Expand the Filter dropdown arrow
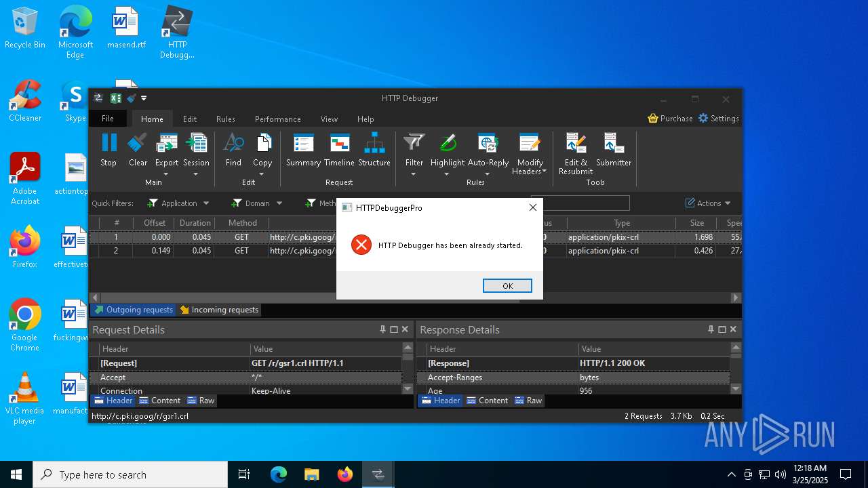 point(414,174)
